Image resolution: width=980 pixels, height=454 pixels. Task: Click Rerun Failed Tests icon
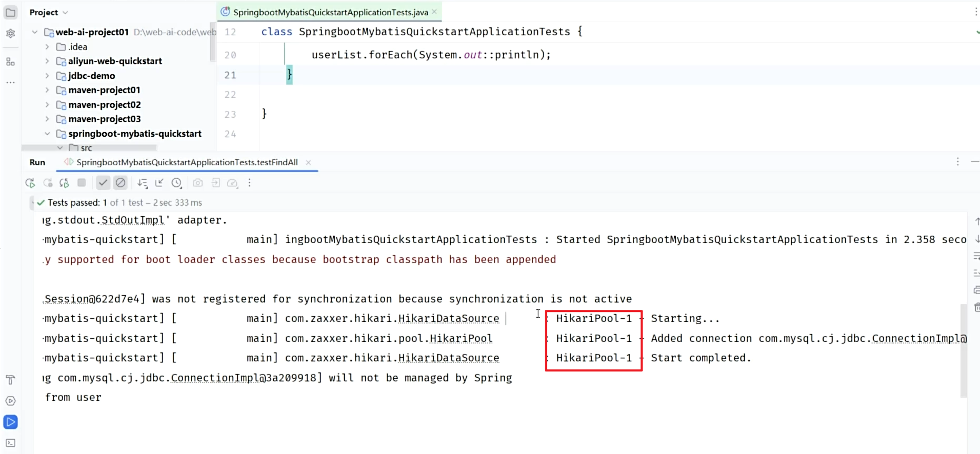tap(47, 183)
